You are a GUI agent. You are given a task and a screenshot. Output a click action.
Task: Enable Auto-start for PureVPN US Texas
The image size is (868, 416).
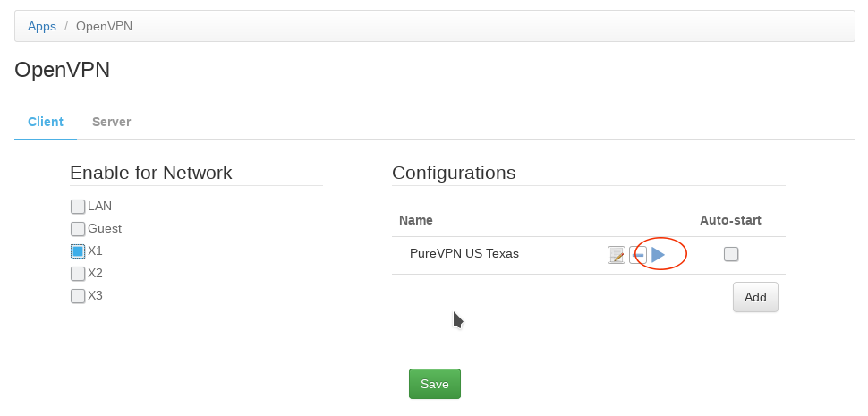731,254
